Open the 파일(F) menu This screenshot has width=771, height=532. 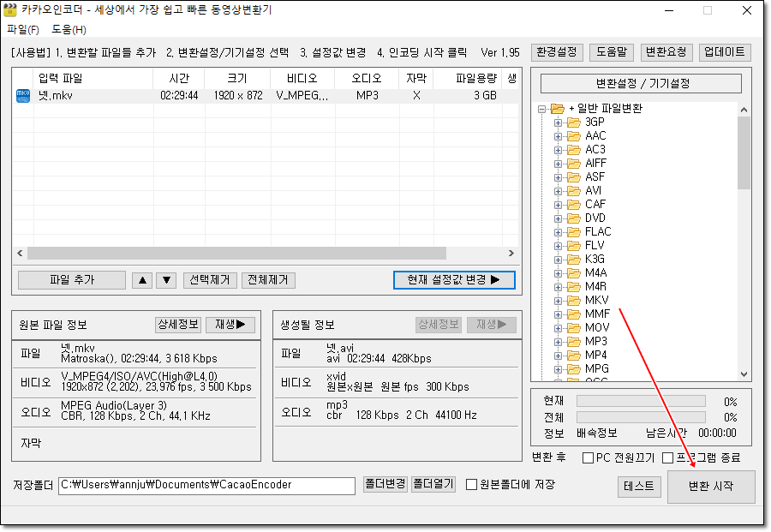(23, 29)
